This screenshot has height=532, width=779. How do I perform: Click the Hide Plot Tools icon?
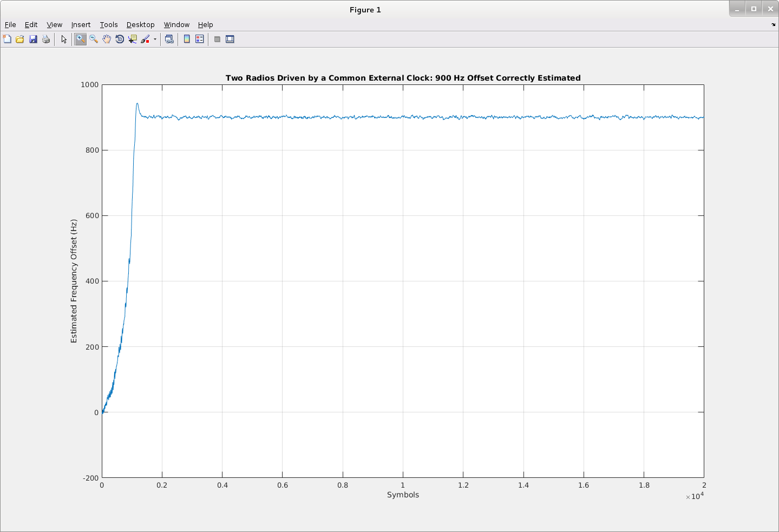pyautogui.click(x=217, y=39)
